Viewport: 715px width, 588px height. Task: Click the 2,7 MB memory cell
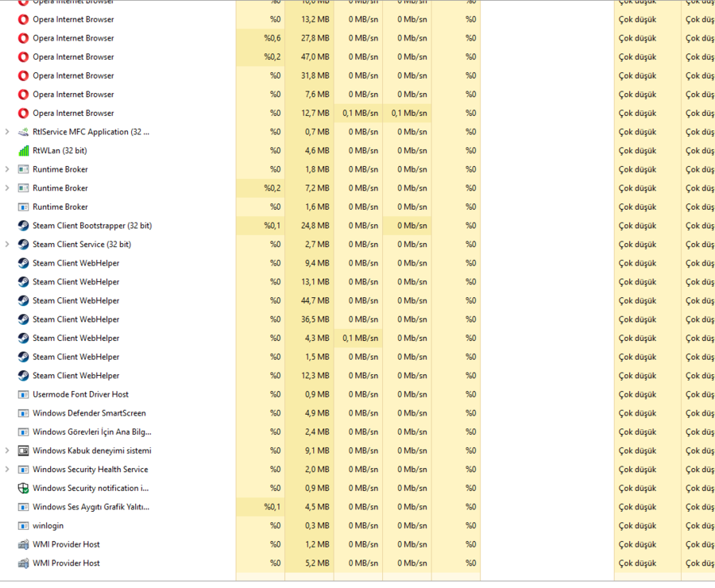[x=309, y=245]
